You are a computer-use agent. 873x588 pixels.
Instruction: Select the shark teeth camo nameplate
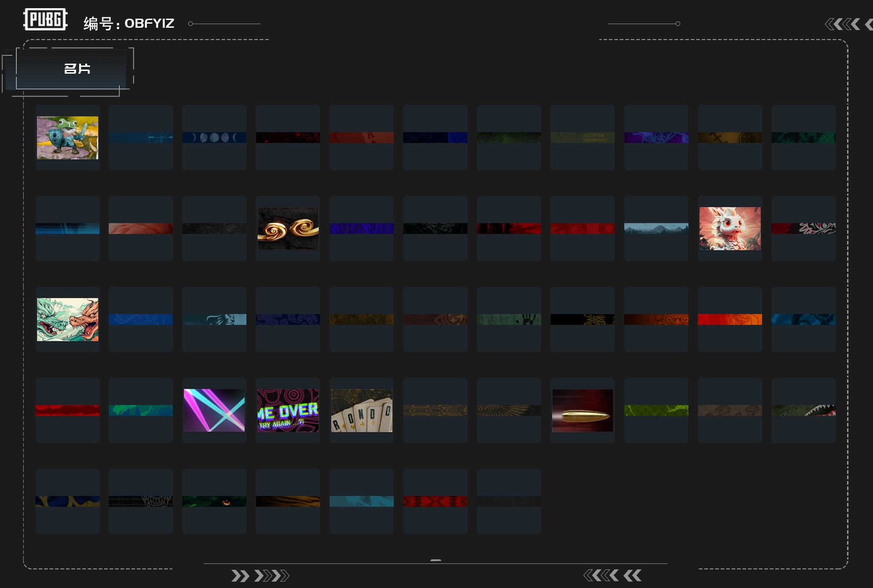point(803,410)
